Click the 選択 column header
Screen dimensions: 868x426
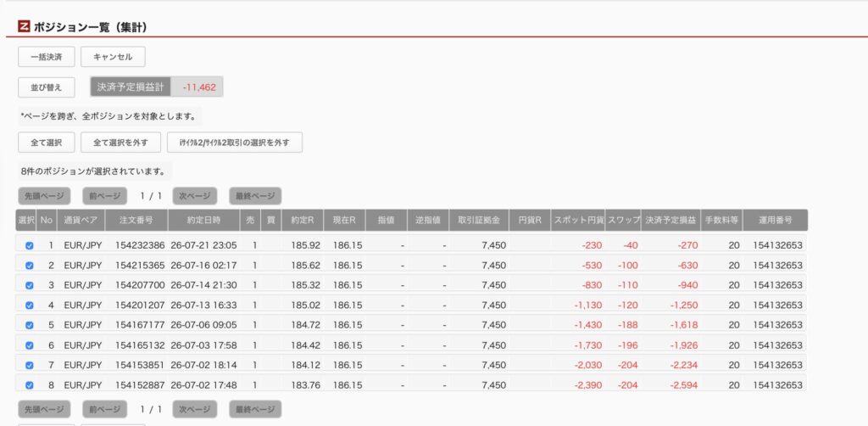(x=26, y=220)
